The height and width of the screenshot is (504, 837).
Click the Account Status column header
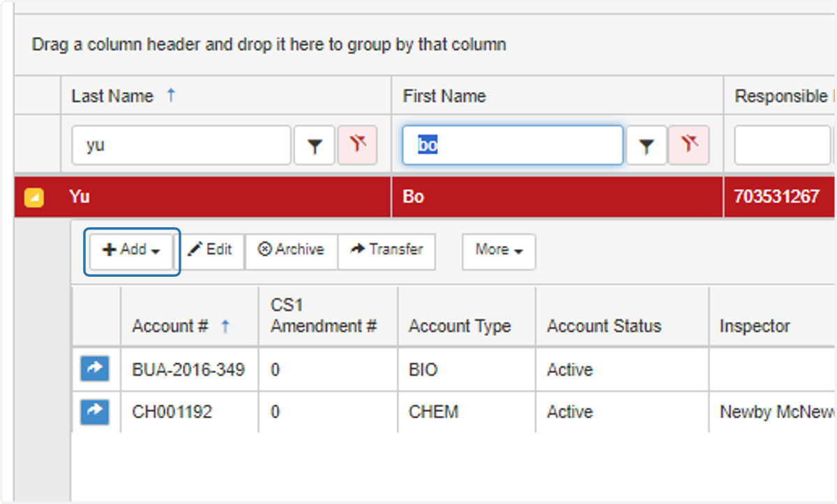click(622, 316)
